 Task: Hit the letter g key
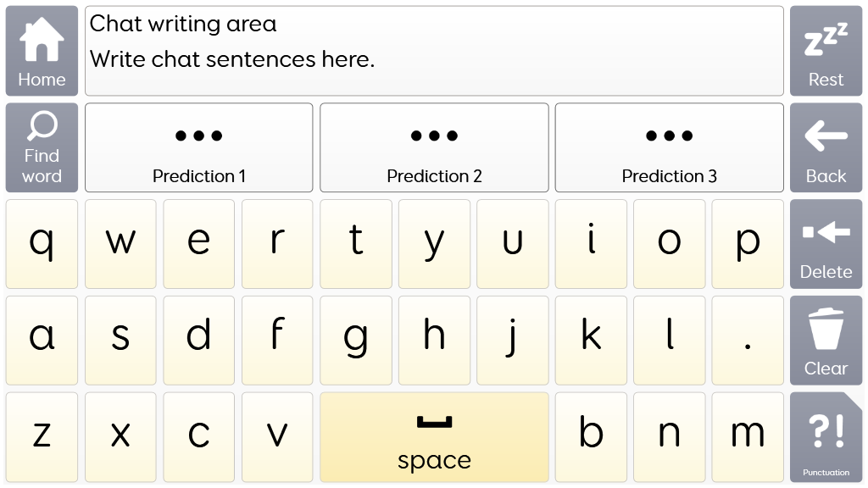click(356, 341)
